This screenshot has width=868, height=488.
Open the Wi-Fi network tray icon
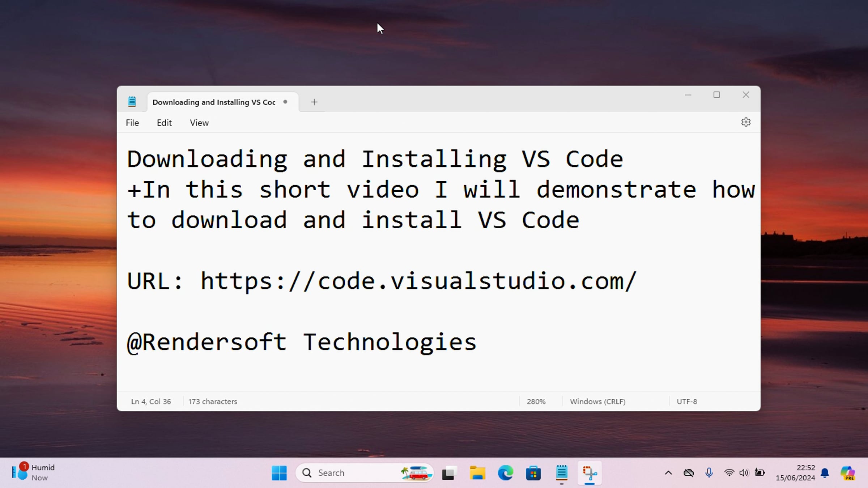click(729, 472)
